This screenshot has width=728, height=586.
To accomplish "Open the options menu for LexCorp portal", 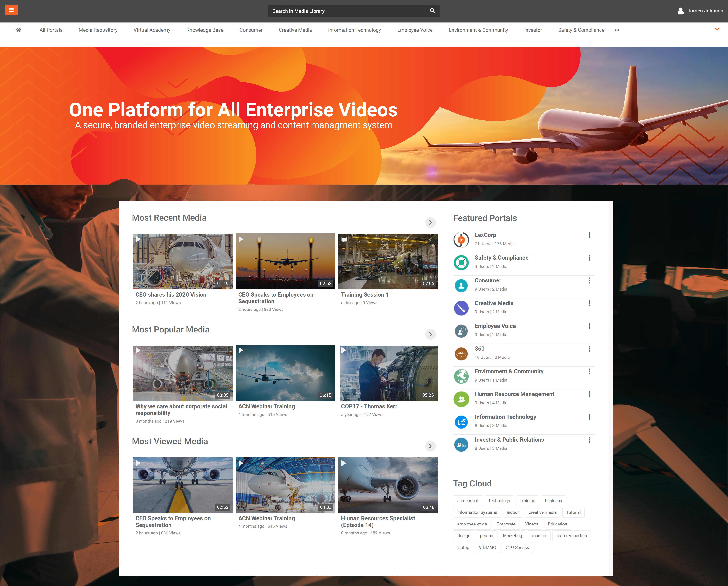I will tap(589, 235).
